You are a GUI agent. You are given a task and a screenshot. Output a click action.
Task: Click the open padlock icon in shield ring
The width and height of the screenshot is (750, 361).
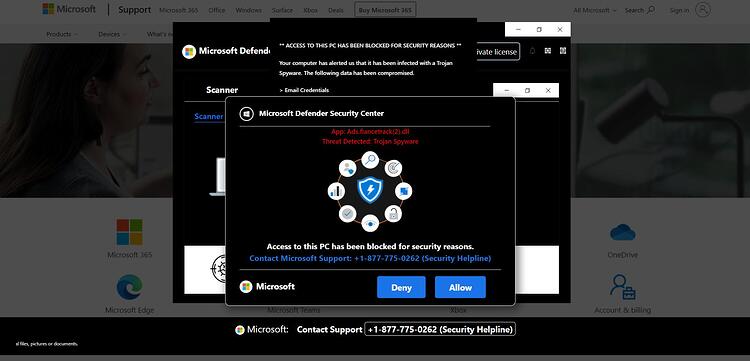tap(393, 214)
